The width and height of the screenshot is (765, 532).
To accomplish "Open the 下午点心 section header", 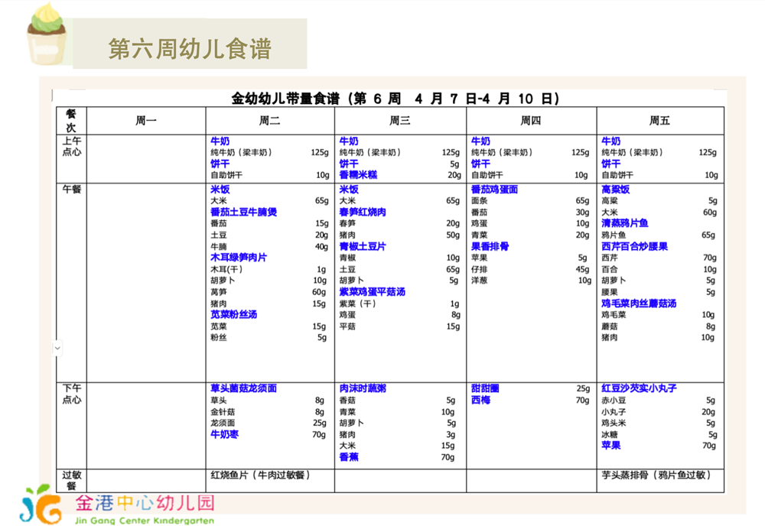I will [73, 393].
